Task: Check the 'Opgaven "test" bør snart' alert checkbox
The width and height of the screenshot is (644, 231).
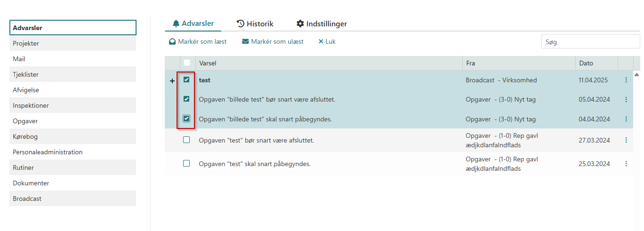Action: tap(186, 140)
